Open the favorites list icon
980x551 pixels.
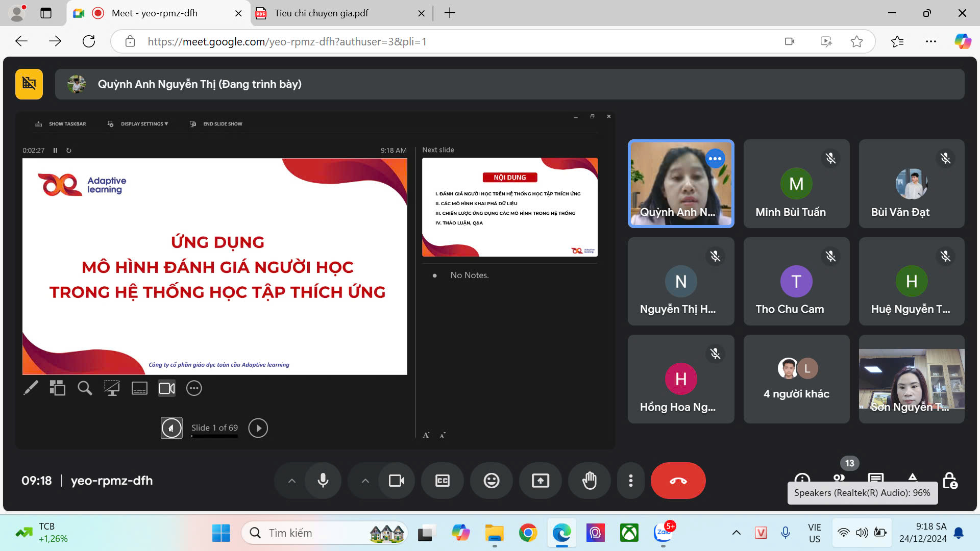(897, 41)
